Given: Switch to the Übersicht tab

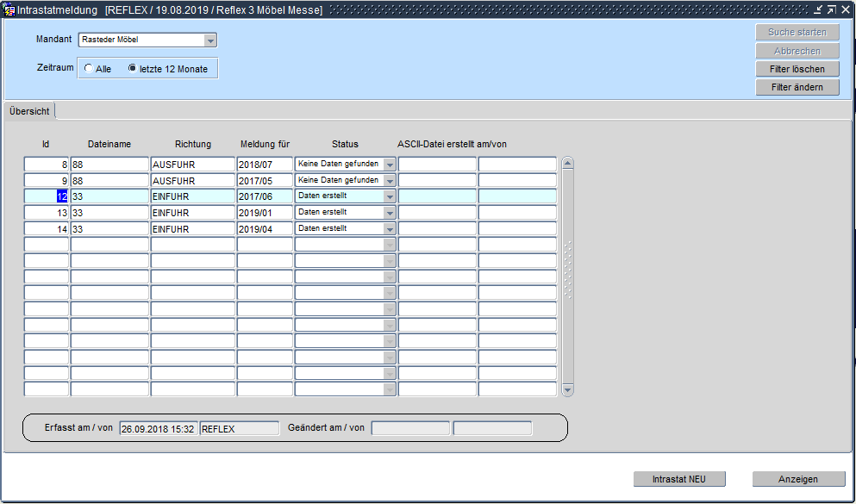Looking at the screenshot, I should click(x=29, y=112).
